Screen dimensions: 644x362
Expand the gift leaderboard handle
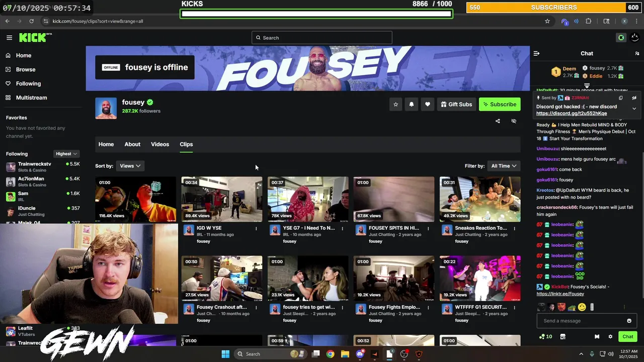(587, 86)
